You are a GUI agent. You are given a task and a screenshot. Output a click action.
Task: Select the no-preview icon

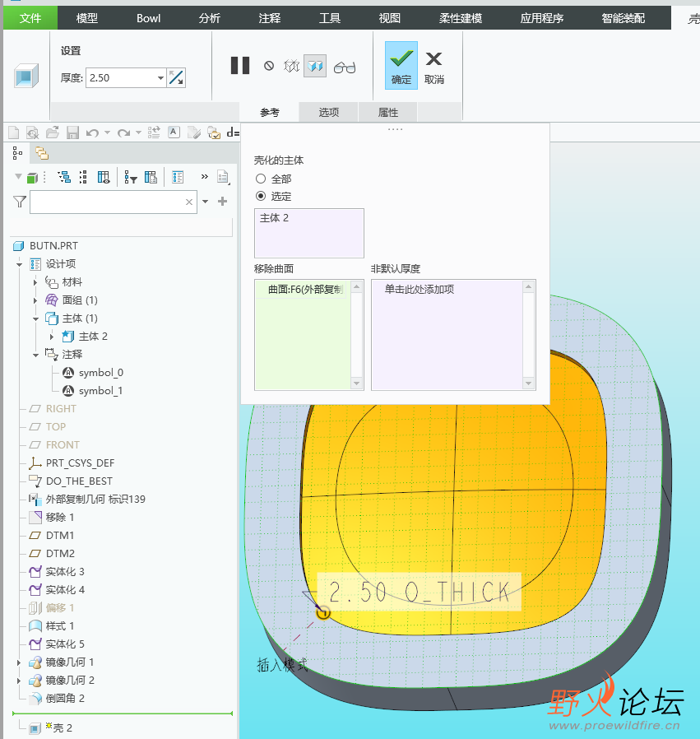pyautogui.click(x=269, y=66)
